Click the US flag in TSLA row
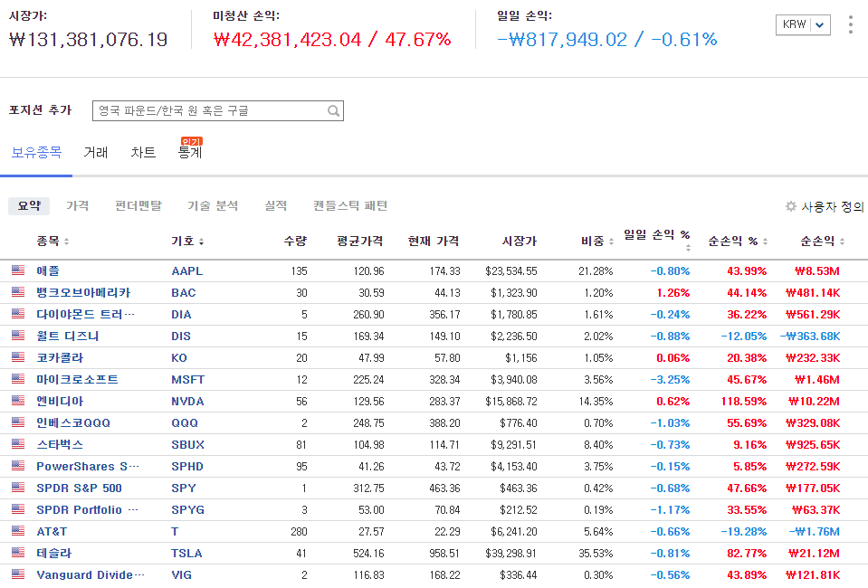 pos(18,552)
